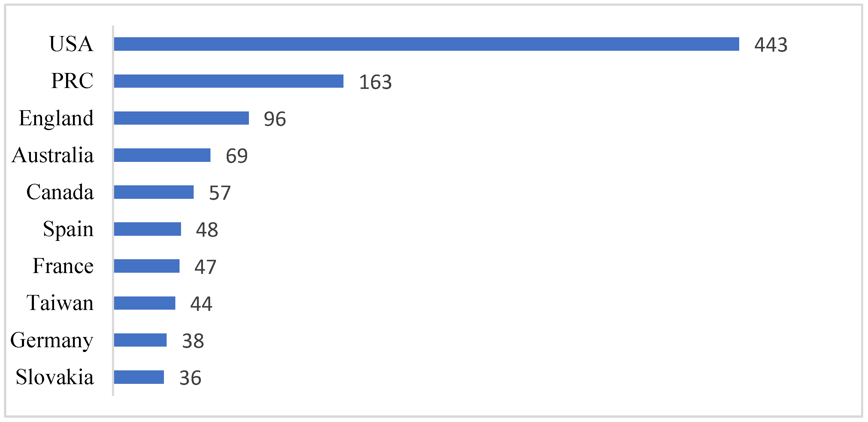This screenshot has width=868, height=422.
Task: Click the 163 data label
Action: tap(375, 82)
